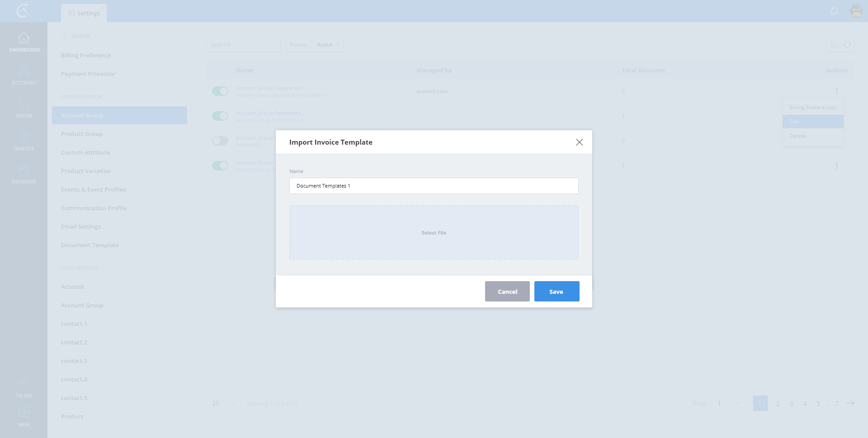Screen dimensions: 868x438
Task: Open the Payment sidebar icon
Action: pos(24,170)
